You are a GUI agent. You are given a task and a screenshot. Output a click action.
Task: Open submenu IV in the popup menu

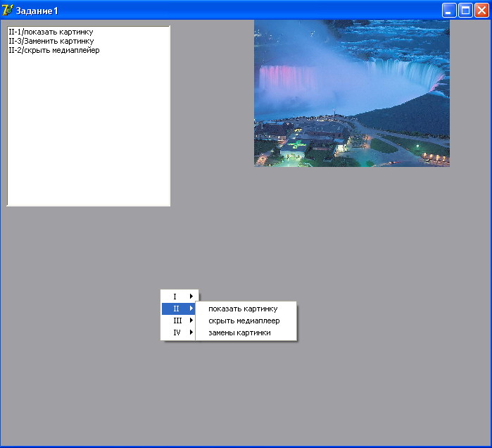coord(179,332)
